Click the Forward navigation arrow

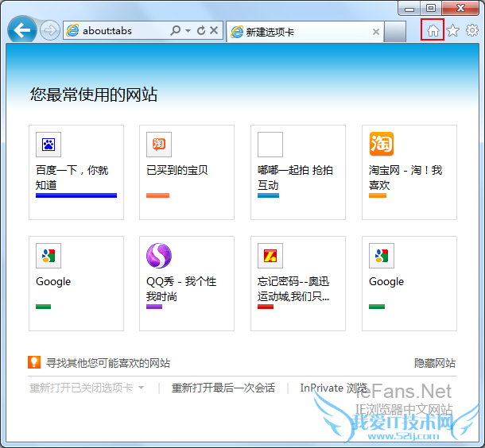tap(50, 30)
